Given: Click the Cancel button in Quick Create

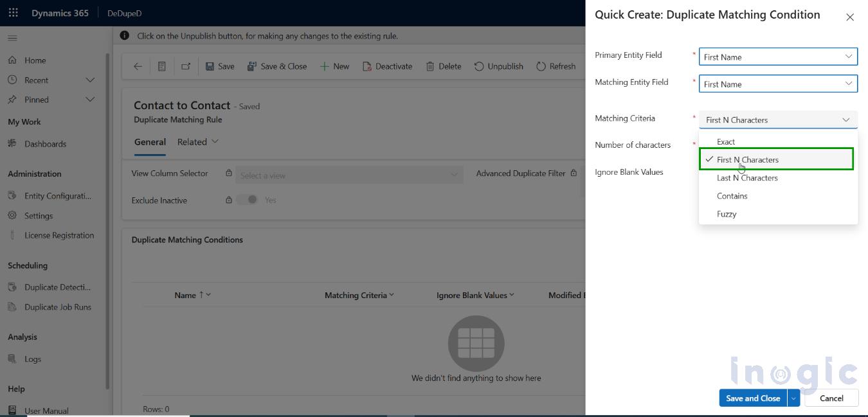Looking at the screenshot, I should coord(831,398).
